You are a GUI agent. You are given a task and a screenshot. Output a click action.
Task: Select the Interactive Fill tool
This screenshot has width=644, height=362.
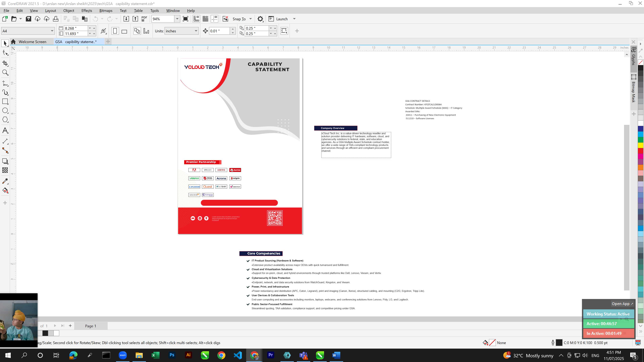tap(5, 190)
